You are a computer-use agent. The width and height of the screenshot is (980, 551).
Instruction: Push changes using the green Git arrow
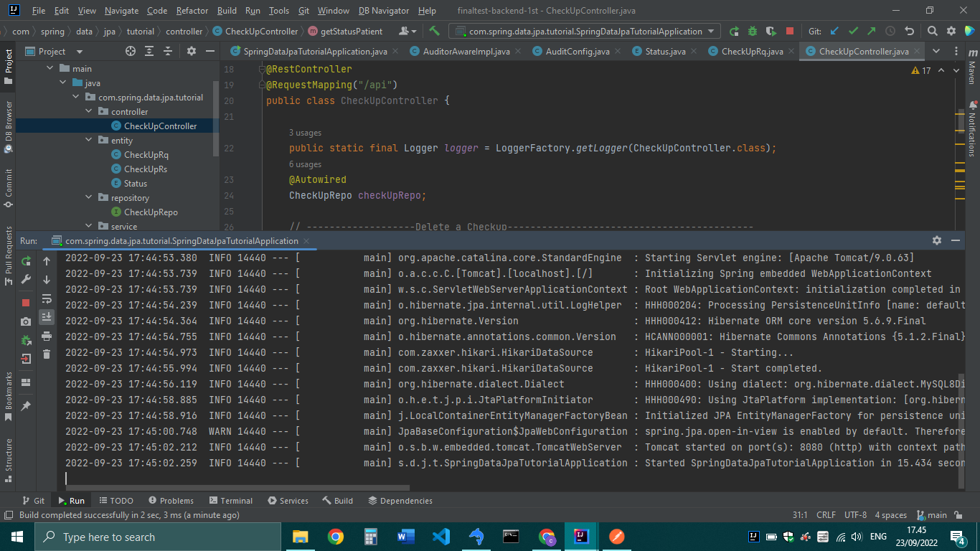click(872, 32)
